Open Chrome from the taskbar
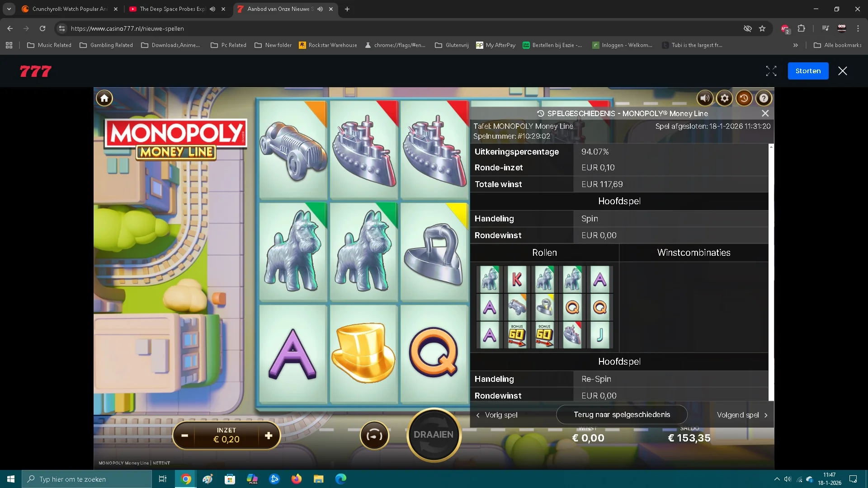This screenshot has height=488, width=868. 186,479
